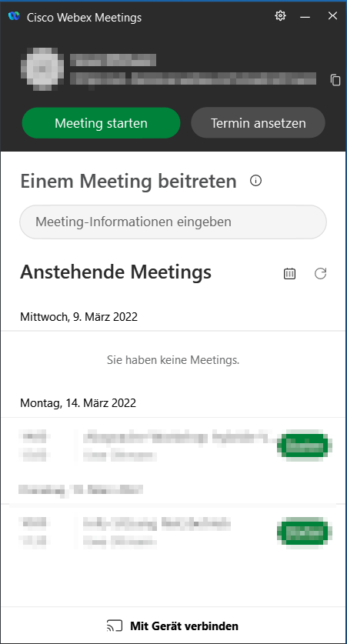
Task: Click the Termin ansetzen button
Action: (x=259, y=123)
